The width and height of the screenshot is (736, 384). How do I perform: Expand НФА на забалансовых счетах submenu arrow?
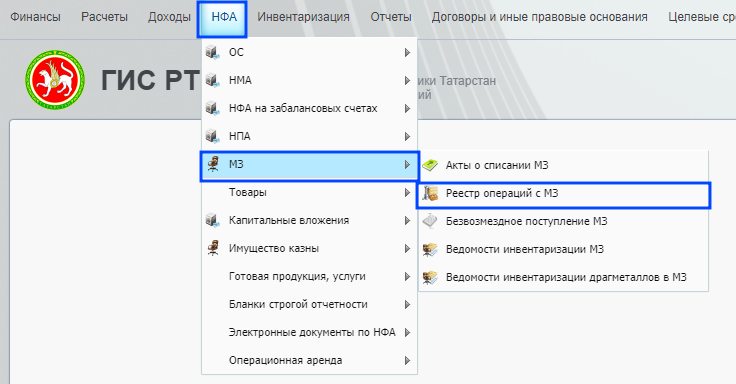407,108
